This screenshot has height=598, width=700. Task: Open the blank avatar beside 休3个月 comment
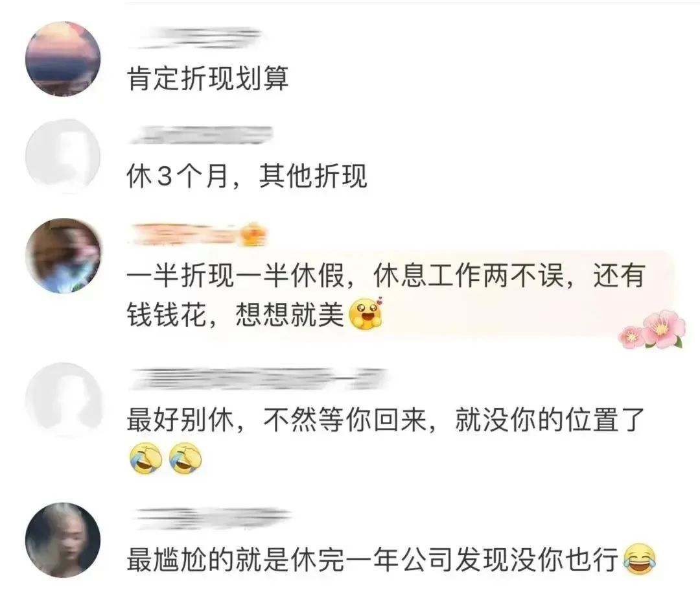pos(62,156)
